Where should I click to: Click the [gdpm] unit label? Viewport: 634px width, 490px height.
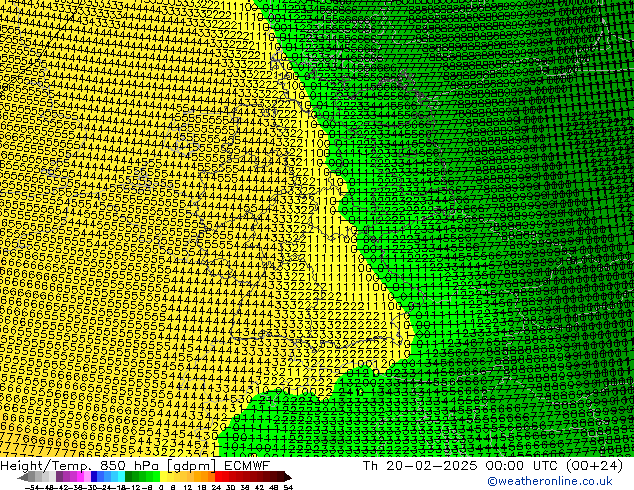[192, 466]
